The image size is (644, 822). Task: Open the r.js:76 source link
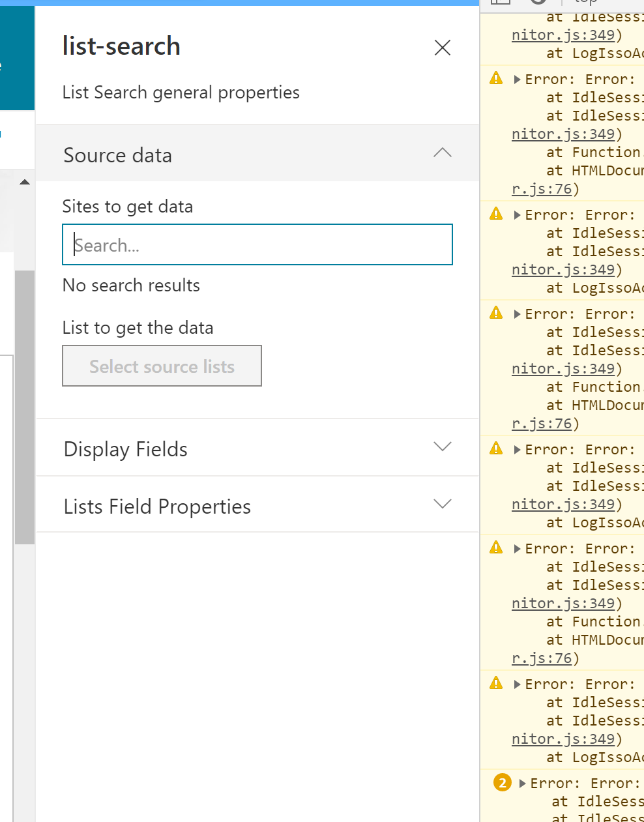point(541,188)
